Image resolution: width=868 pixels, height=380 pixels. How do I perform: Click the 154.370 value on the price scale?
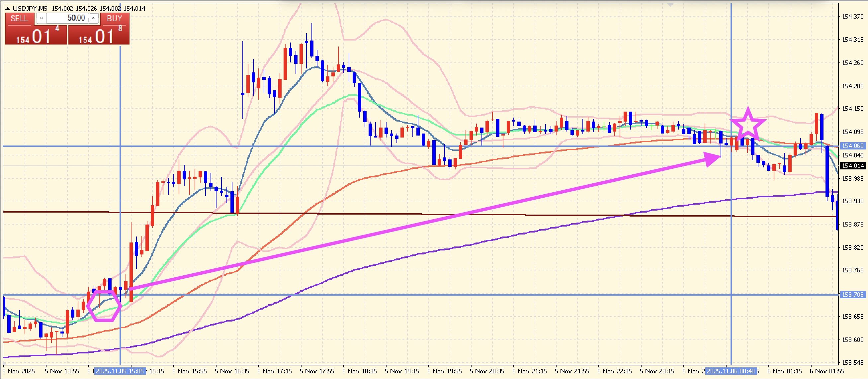[852, 17]
